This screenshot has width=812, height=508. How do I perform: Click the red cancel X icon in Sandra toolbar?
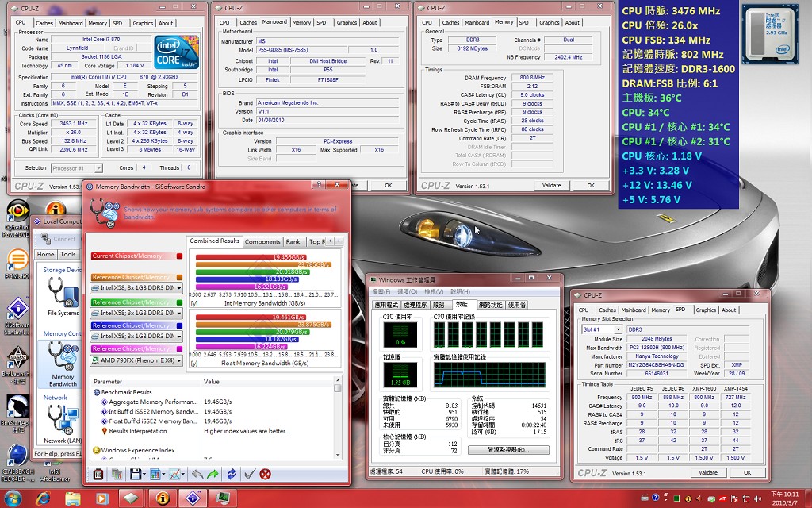tap(265, 474)
